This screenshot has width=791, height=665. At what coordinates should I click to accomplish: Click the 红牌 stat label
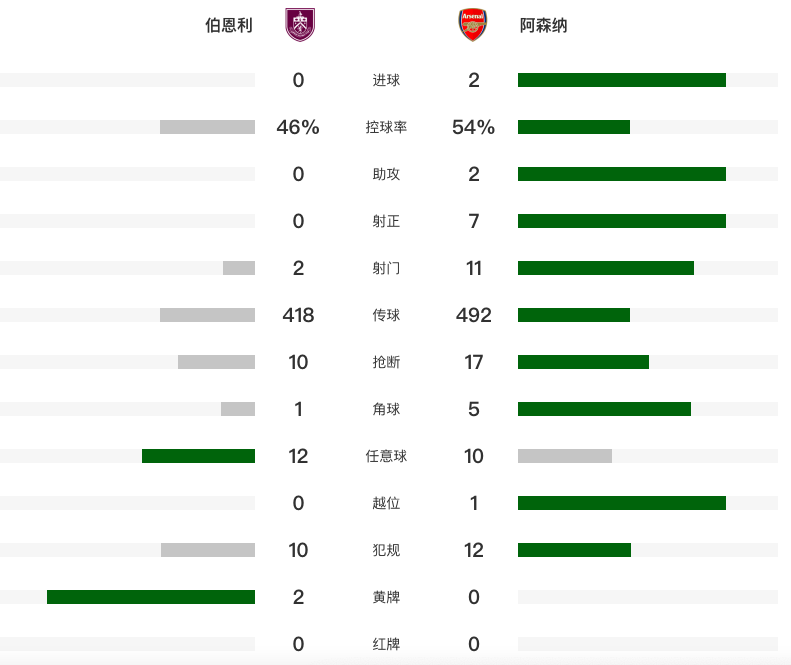click(386, 644)
